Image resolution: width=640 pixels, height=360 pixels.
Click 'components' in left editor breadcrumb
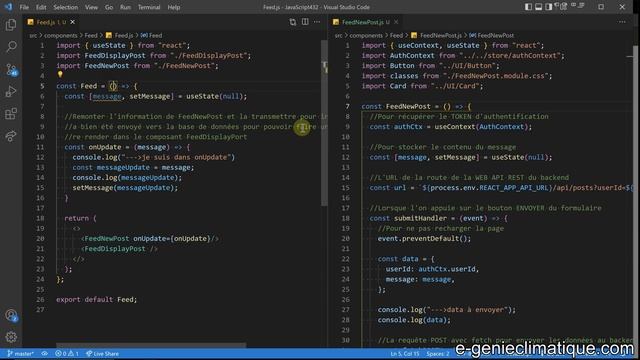(x=60, y=36)
